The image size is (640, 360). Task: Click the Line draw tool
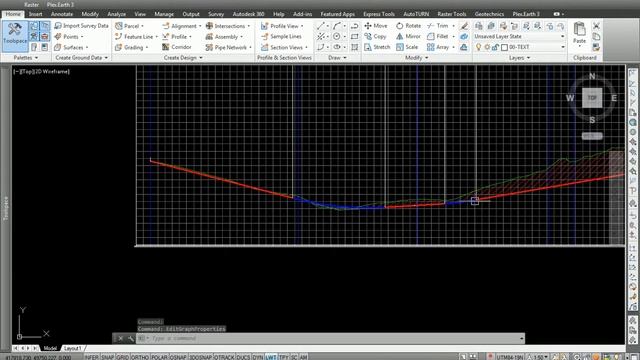(x=321, y=26)
